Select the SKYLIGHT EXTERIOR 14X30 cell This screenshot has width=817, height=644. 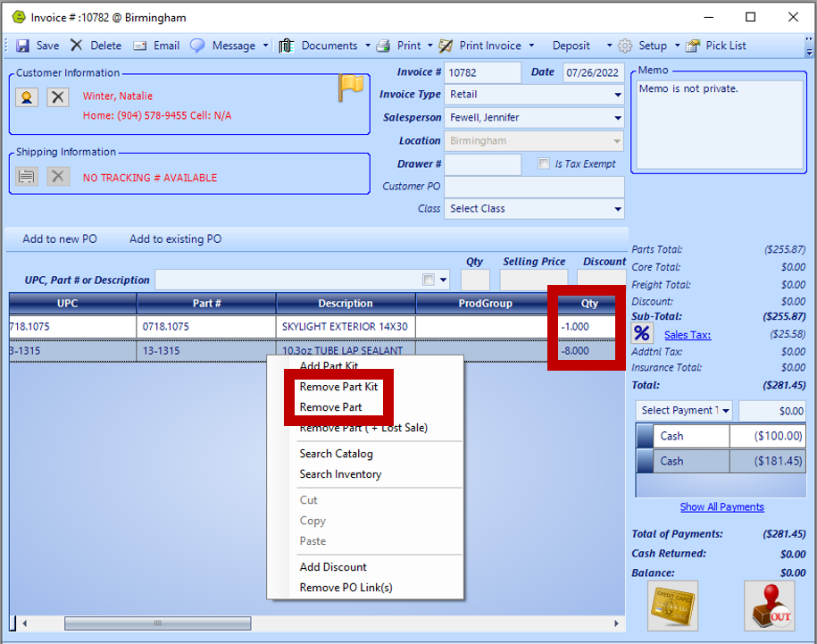click(346, 327)
